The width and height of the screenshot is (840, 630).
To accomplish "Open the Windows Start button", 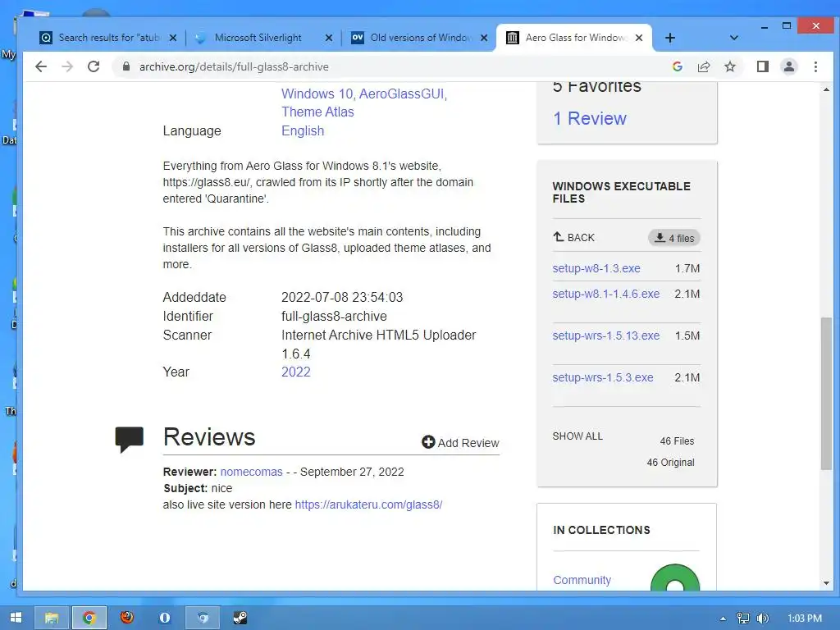I will coord(16,618).
